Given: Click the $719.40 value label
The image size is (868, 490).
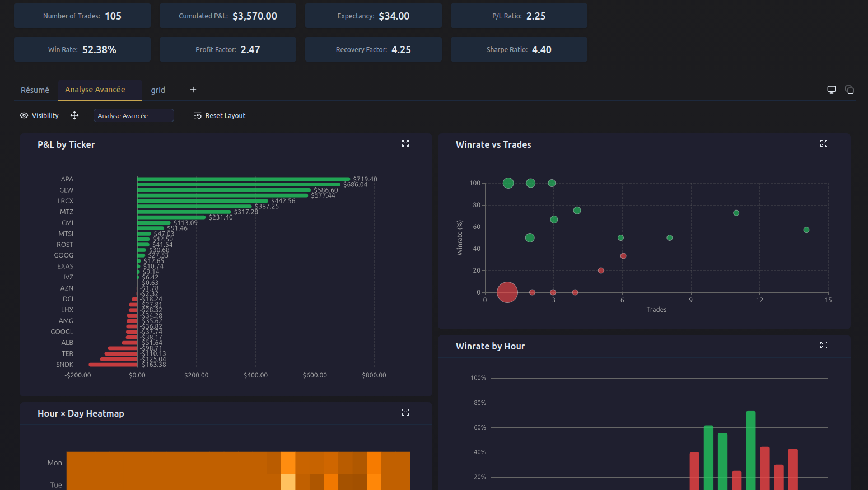Looking at the screenshot, I should click(365, 179).
